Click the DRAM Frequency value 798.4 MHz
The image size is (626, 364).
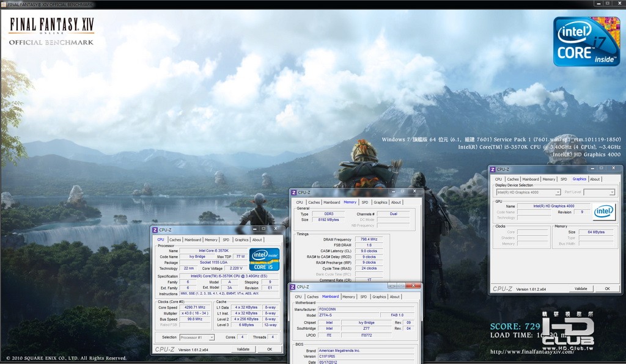tap(369, 239)
